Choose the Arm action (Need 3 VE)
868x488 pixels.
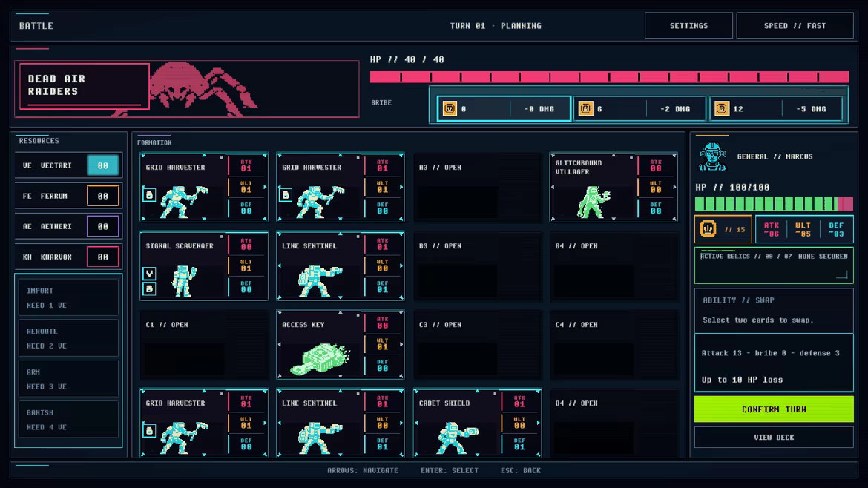coord(69,379)
